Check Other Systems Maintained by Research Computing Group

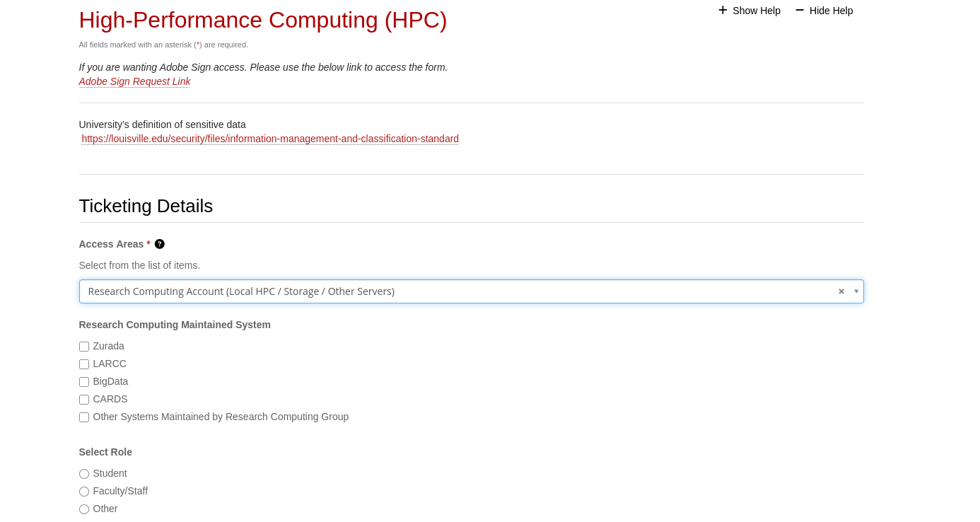pos(84,417)
